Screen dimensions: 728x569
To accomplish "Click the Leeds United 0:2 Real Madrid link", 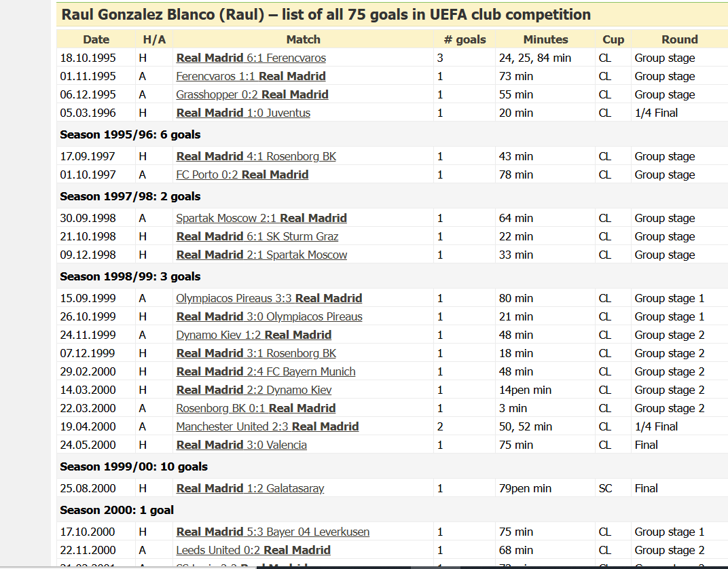I will coord(253,551).
